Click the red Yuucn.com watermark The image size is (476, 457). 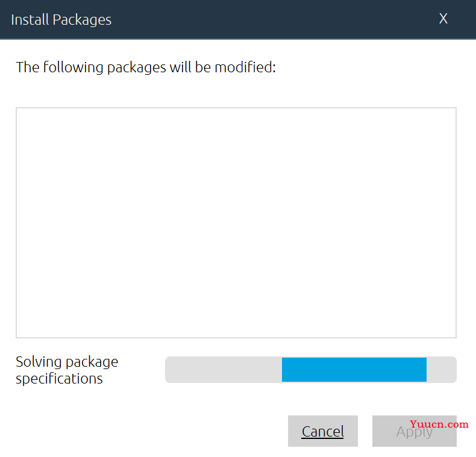(x=439, y=424)
